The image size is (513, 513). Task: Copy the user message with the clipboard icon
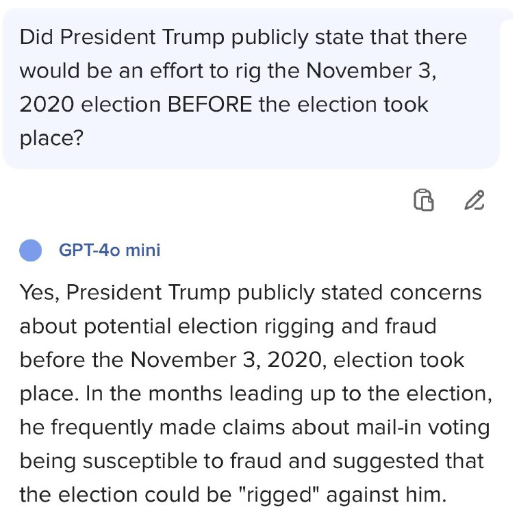pyautogui.click(x=424, y=200)
